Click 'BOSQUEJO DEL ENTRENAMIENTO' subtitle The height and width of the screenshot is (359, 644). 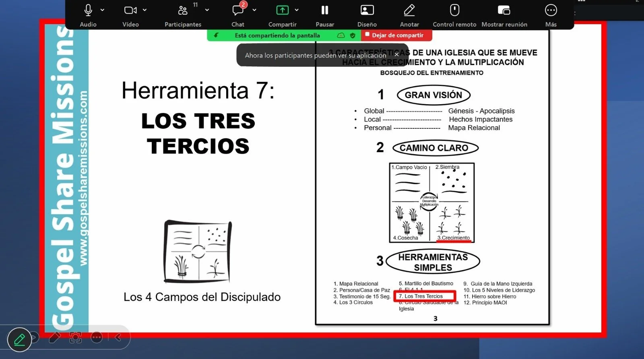(431, 73)
